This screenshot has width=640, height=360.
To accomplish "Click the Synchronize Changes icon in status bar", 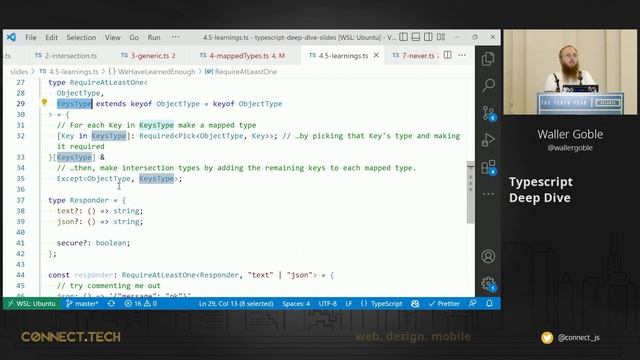I will click(111, 304).
